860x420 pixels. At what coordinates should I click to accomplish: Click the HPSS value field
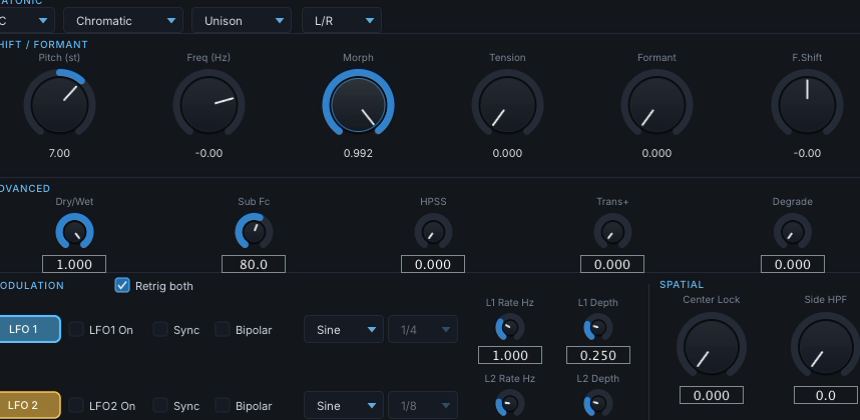(433, 264)
